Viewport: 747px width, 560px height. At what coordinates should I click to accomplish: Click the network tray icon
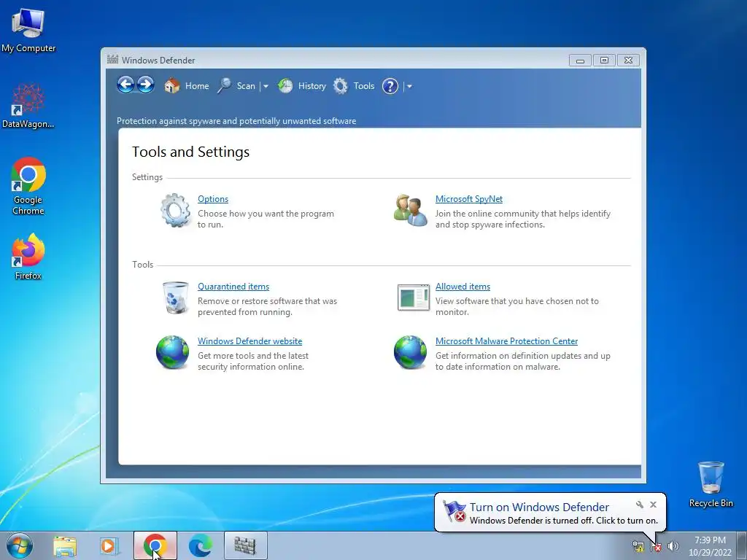(638, 545)
